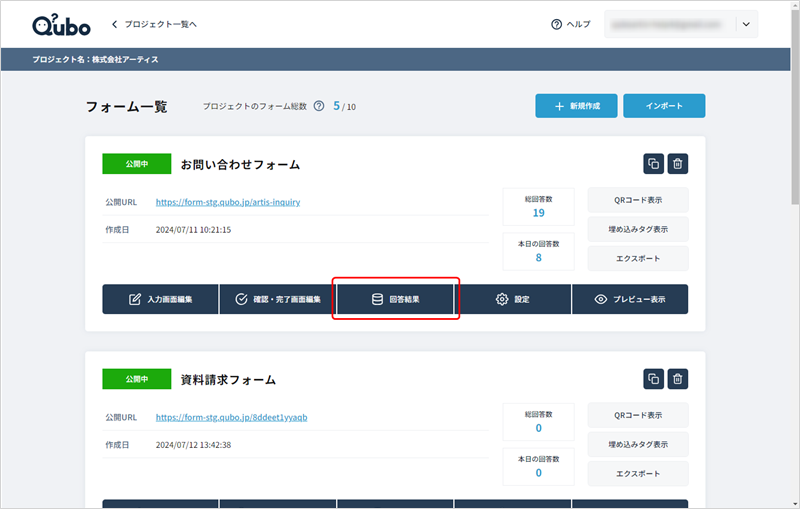Click 埋め込みタグ表示 for 資料請求フォーム
This screenshot has width=800, height=509.
(x=638, y=444)
